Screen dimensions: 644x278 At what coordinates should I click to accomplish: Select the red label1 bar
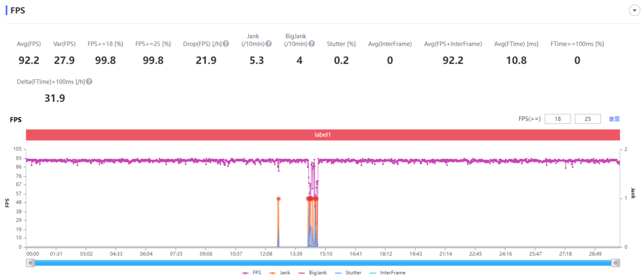click(323, 135)
